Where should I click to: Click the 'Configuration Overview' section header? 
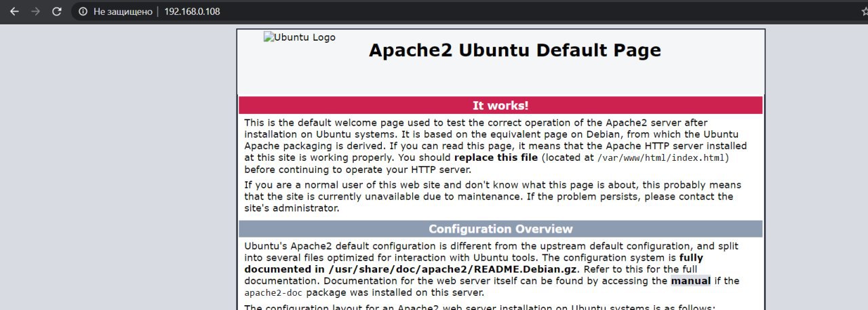click(500, 229)
